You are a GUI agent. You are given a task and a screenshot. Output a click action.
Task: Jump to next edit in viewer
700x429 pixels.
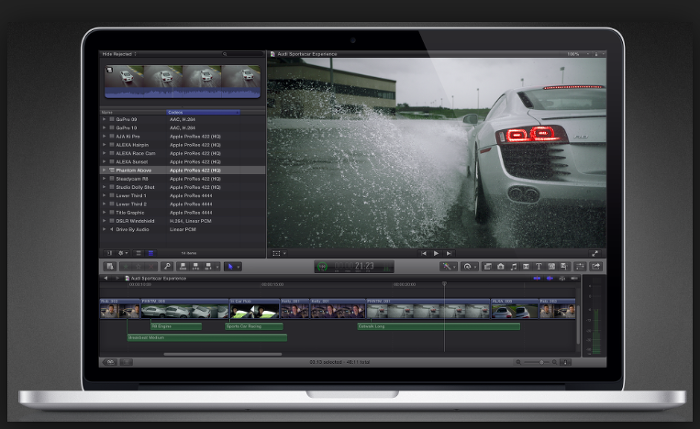pyautogui.click(x=449, y=253)
